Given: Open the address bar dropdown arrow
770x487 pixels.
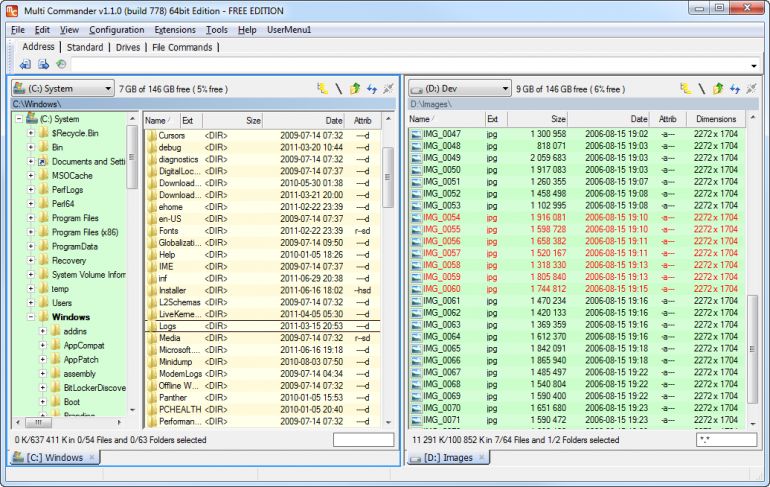Looking at the screenshot, I should click(x=753, y=66).
